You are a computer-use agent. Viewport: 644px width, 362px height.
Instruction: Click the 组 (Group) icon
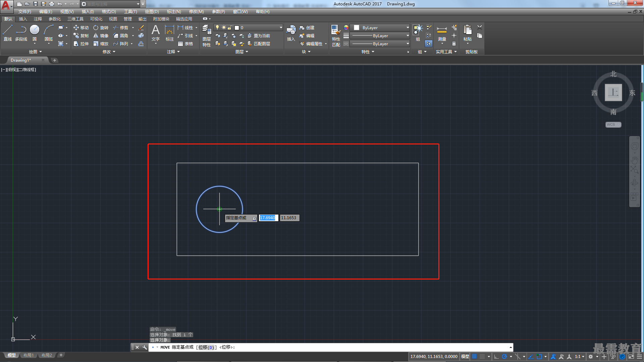point(418,33)
